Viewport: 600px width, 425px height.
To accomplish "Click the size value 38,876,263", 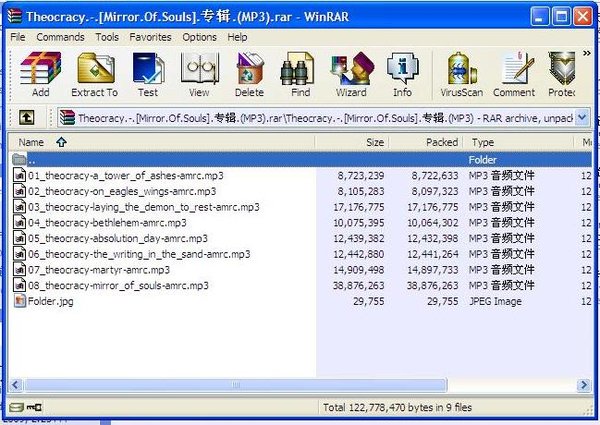I will click(x=359, y=285).
